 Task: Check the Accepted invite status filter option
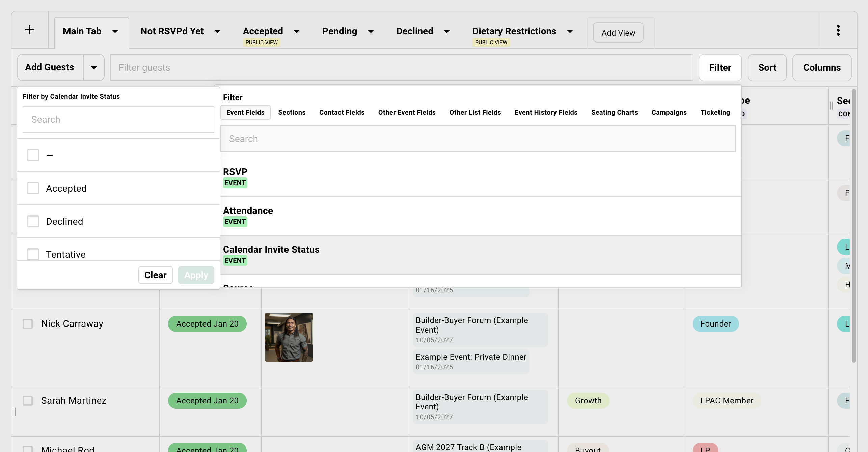click(33, 188)
